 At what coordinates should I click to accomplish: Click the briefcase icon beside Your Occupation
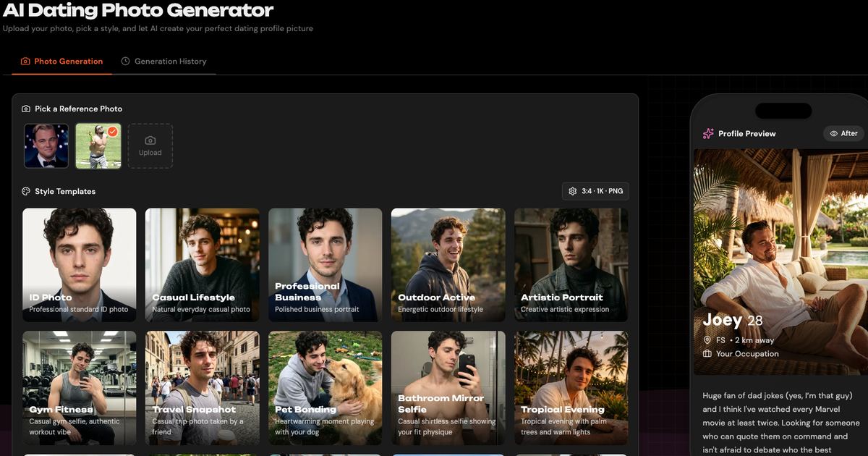pos(707,354)
